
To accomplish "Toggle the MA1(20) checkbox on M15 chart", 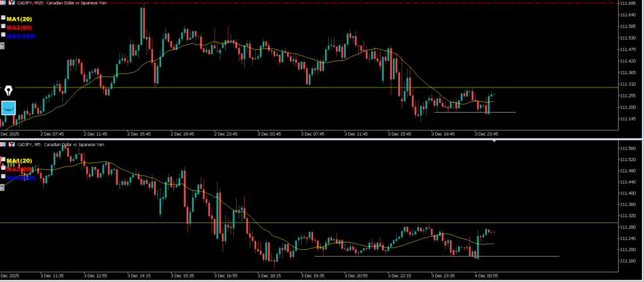I will (x=3, y=19).
